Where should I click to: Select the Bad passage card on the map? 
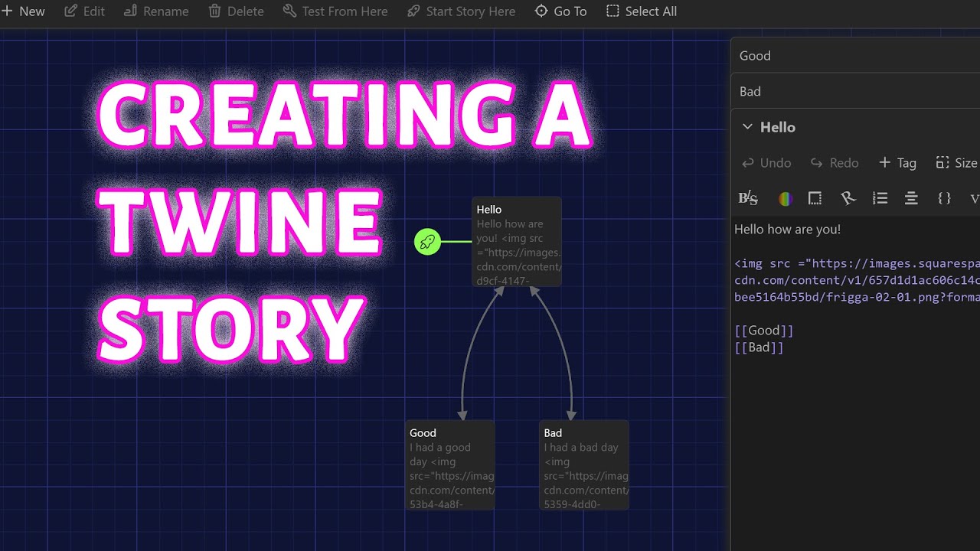[584, 465]
